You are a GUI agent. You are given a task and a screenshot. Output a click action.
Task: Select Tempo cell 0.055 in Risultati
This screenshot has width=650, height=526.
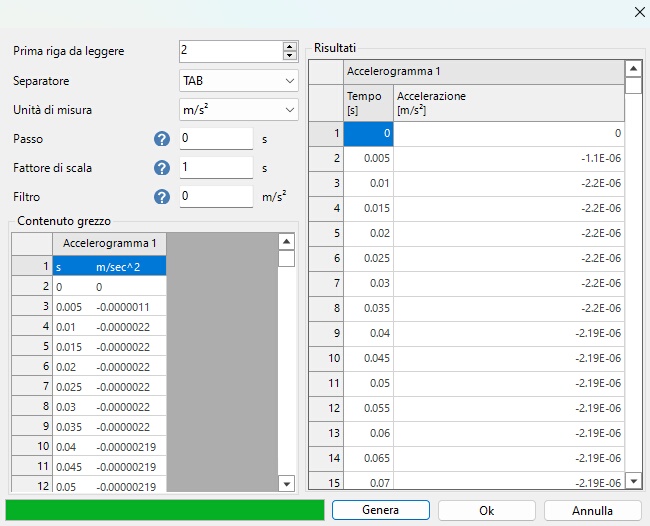368,408
